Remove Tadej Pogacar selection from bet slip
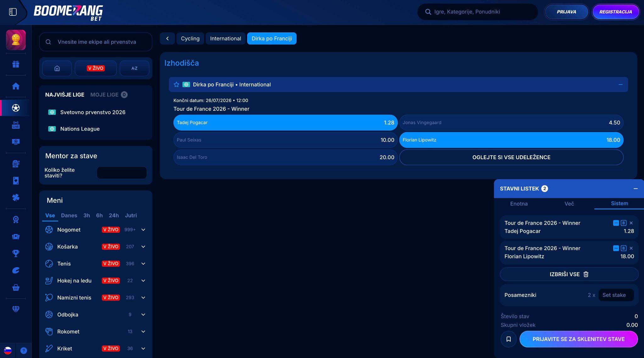This screenshot has height=358, width=644. (x=631, y=223)
